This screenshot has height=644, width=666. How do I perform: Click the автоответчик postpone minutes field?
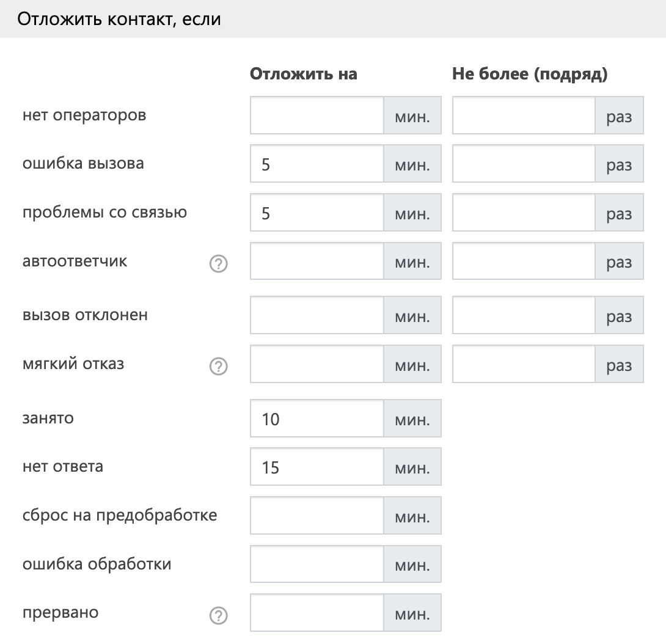317,262
